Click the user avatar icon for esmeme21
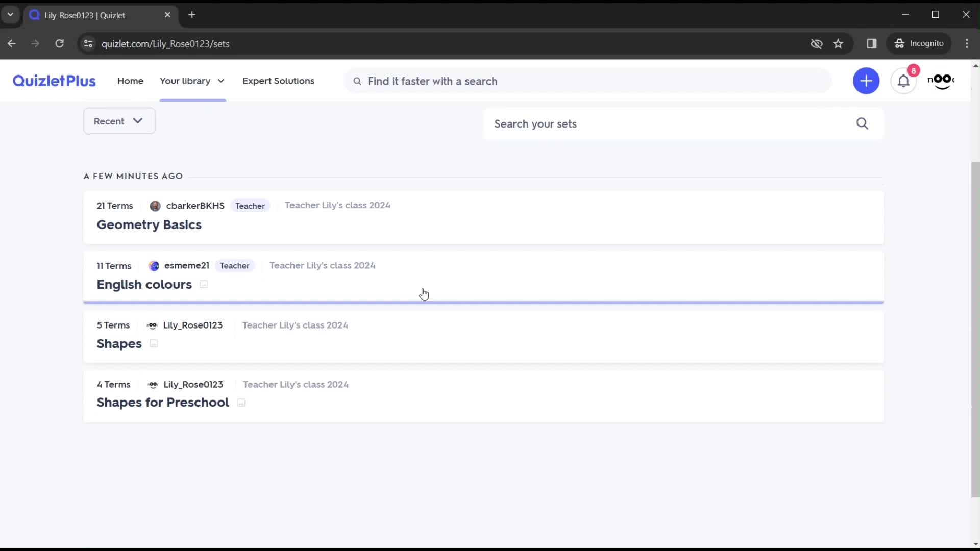Image resolution: width=980 pixels, height=551 pixels. (154, 265)
